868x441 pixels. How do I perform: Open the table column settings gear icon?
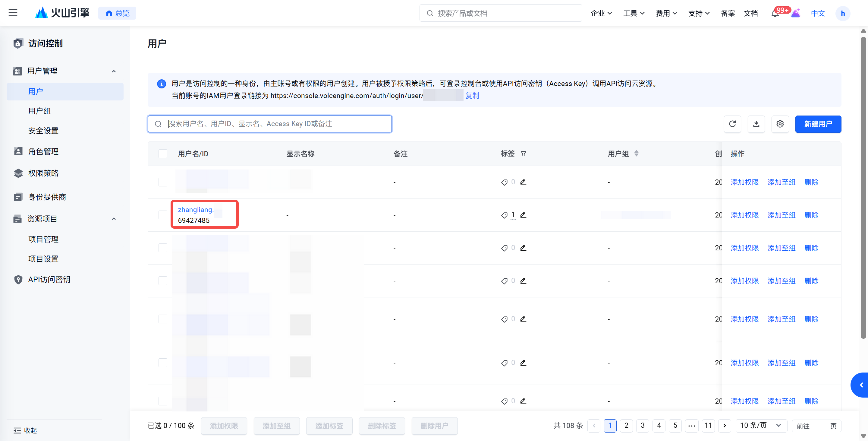coord(780,124)
